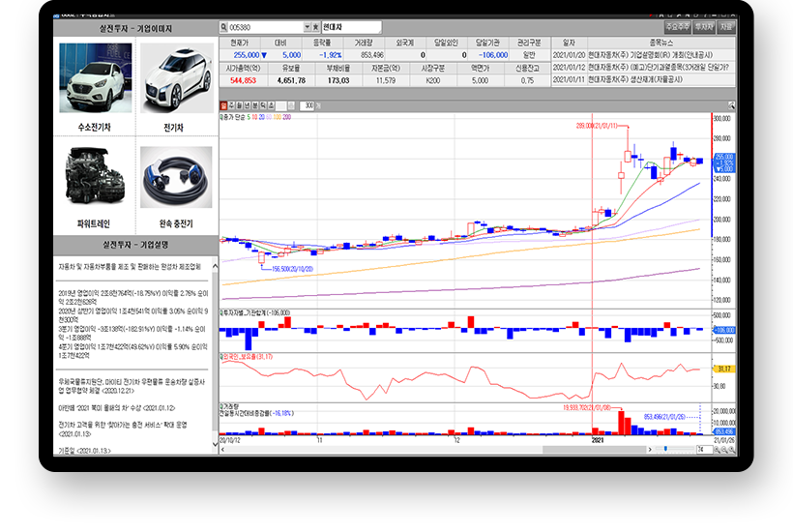
Task: Click the 5-day moving average legend number
Action: [x=249, y=117]
